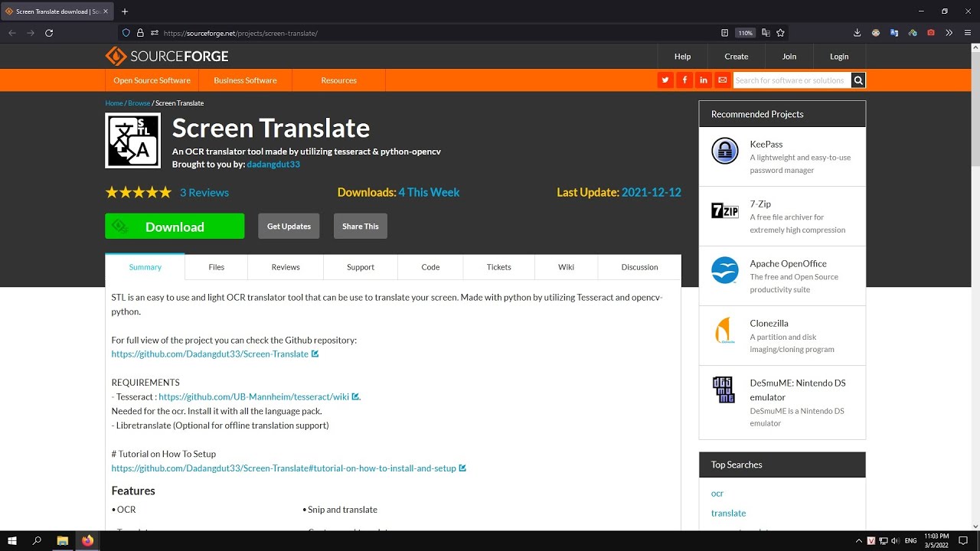Image resolution: width=980 pixels, height=551 pixels.
Task: Switch to the Support tab
Action: (x=361, y=267)
